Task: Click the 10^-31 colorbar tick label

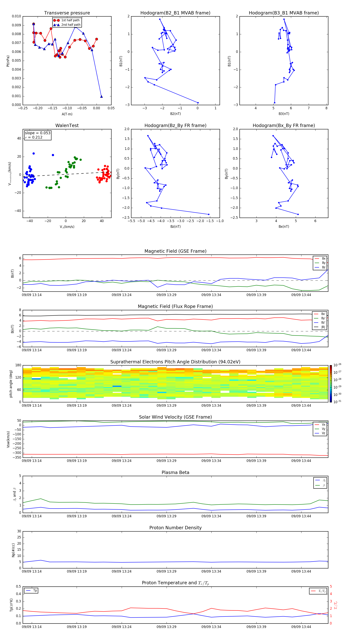Action: (337, 402)
